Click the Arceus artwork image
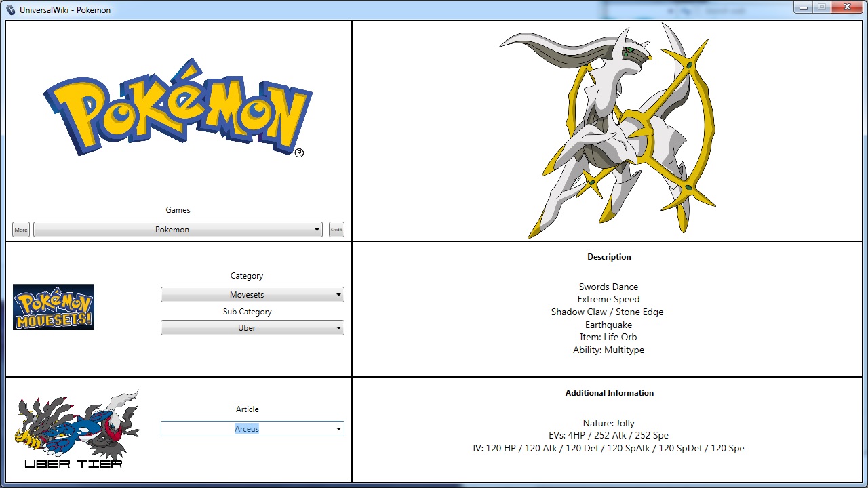The width and height of the screenshot is (868, 488). [608, 131]
